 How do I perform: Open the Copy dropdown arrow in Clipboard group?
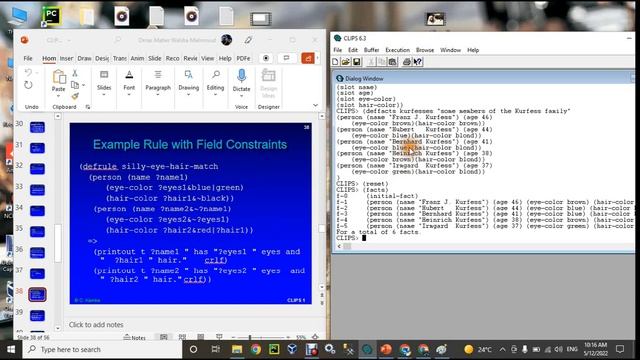click(84, 85)
